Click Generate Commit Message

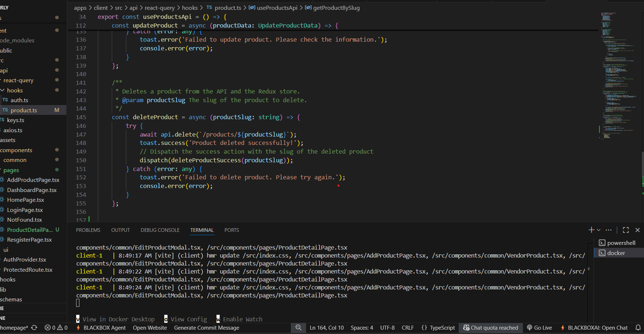point(207,328)
